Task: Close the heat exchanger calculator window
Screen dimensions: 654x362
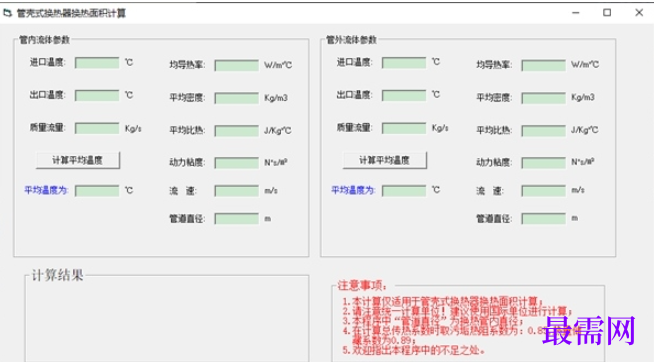Action: [639, 13]
